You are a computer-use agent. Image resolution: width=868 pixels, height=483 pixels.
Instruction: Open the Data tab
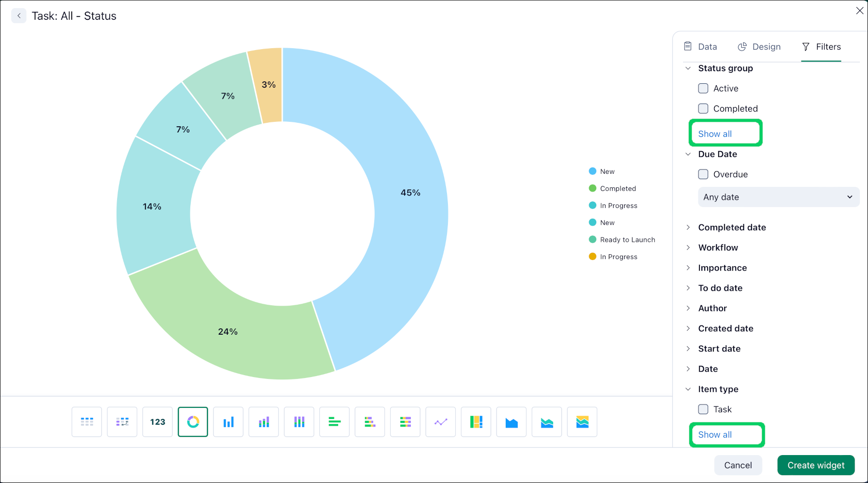(x=701, y=47)
